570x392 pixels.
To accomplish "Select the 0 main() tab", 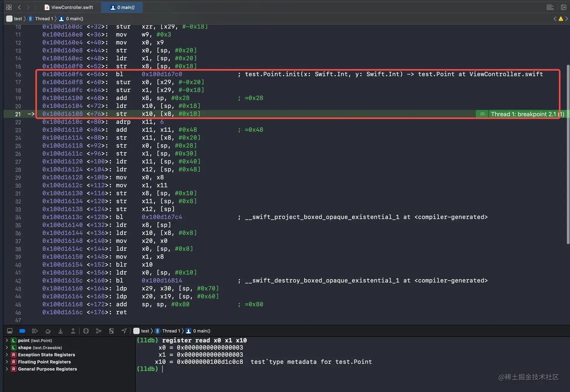I will tap(122, 7).
